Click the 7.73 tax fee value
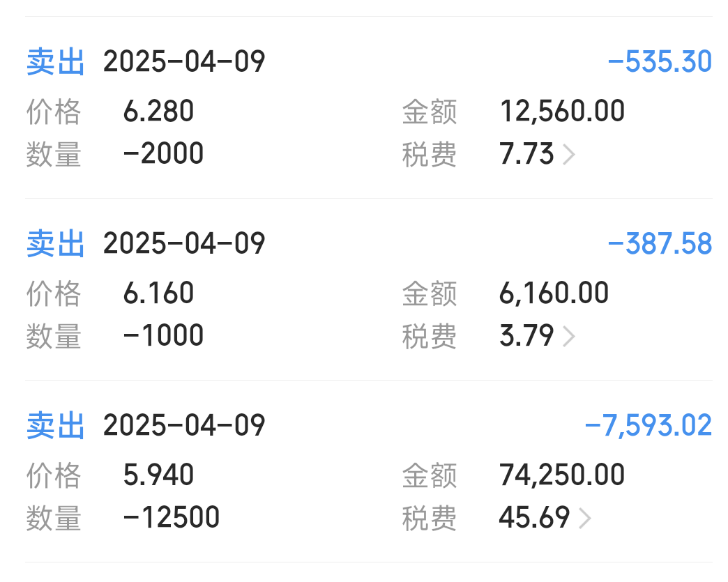This screenshot has width=728, height=582. pyautogui.click(x=527, y=154)
